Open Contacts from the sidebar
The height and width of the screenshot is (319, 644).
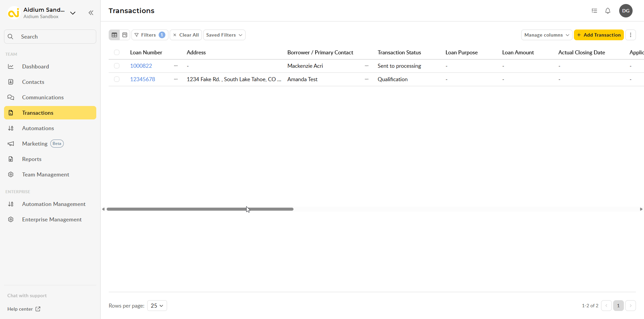point(50,82)
